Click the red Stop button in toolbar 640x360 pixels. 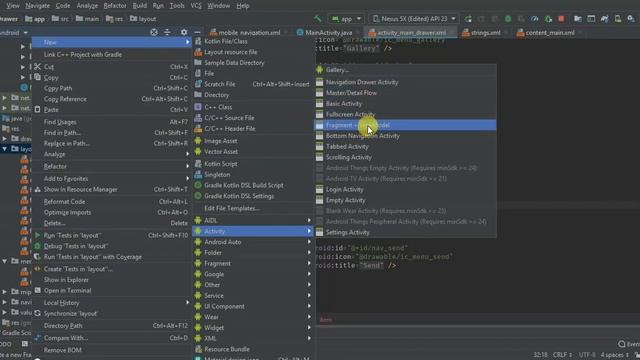(x=561, y=19)
